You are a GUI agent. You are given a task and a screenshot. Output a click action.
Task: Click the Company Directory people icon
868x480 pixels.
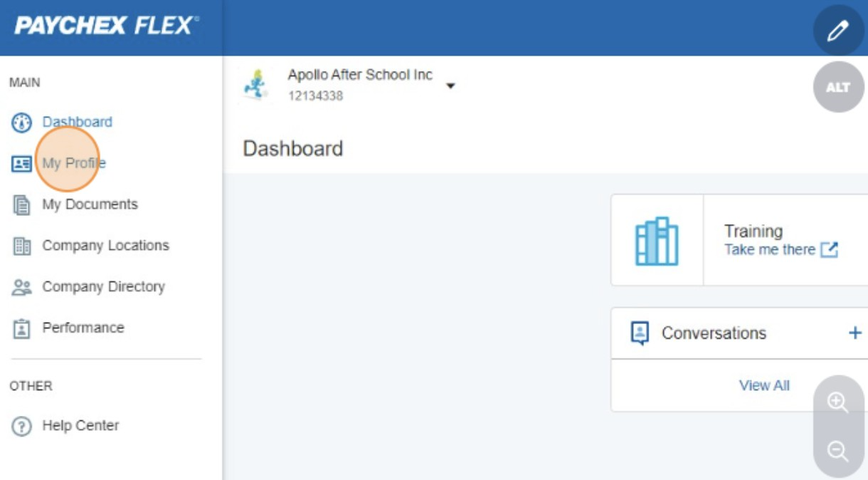coord(21,287)
